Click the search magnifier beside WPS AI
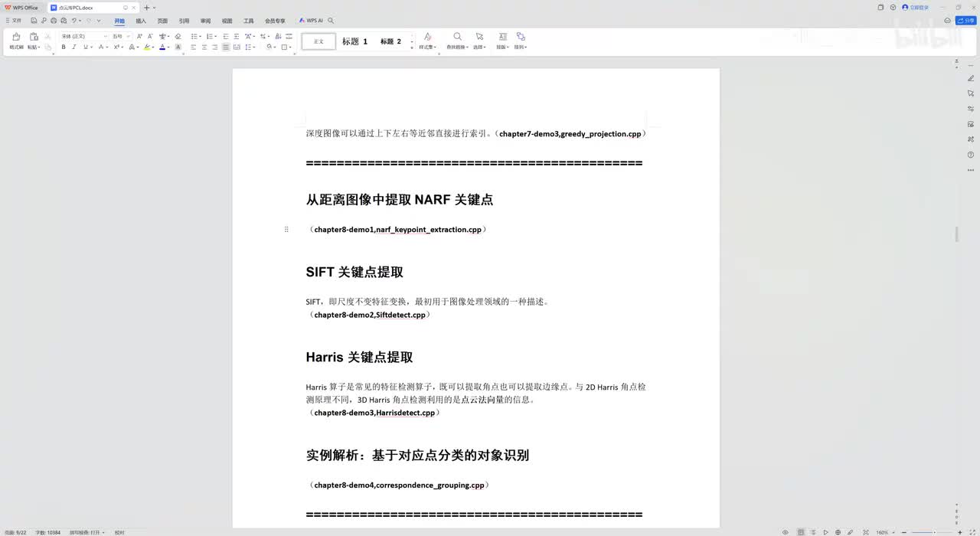The width and height of the screenshot is (980, 536). tap(331, 21)
